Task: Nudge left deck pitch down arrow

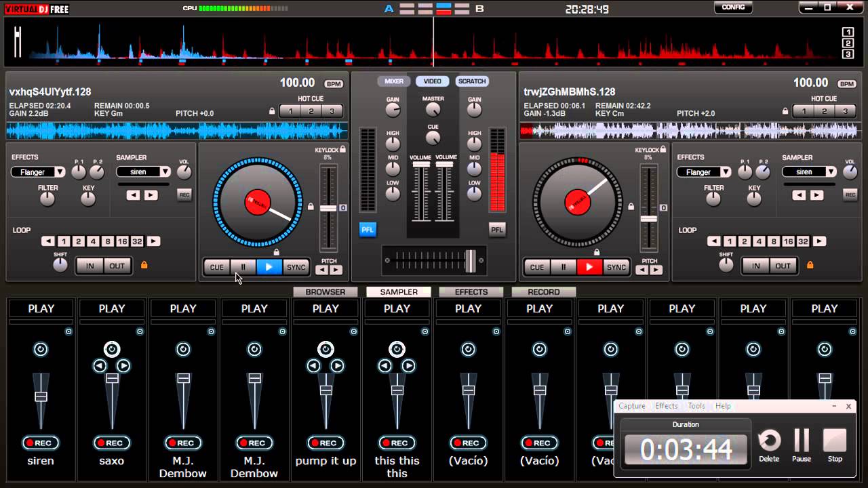Action: pos(322,270)
